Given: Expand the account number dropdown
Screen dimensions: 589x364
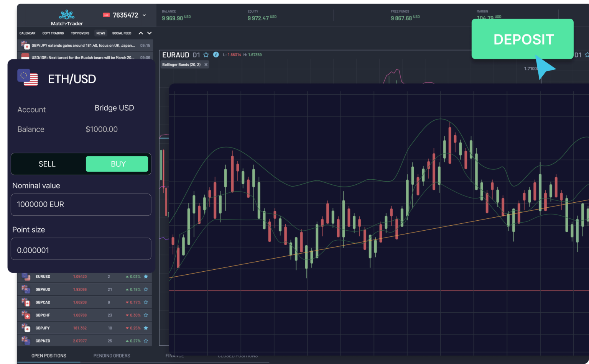Looking at the screenshot, I should pos(144,15).
